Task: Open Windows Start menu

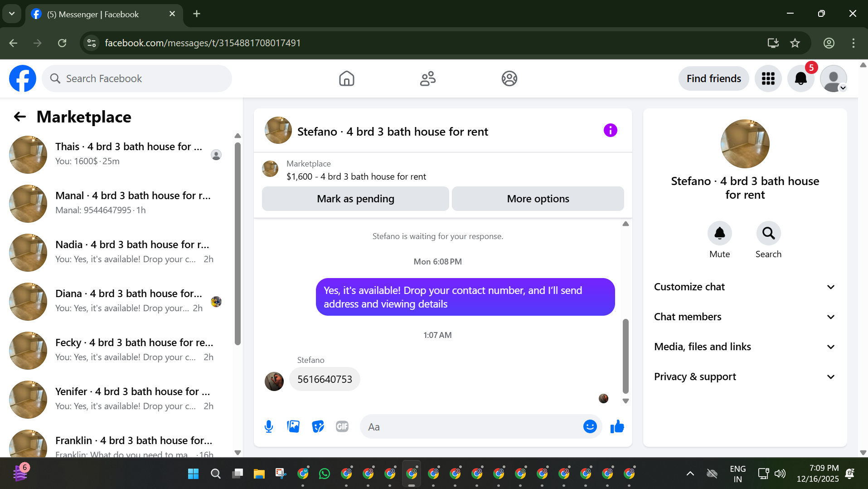Action: 194,474
